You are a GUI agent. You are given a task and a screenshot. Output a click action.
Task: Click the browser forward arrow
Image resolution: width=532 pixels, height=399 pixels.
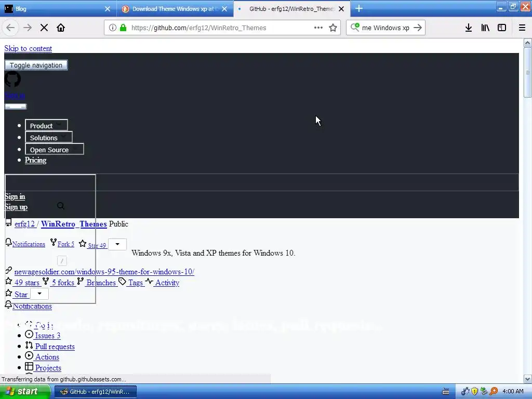tap(28, 28)
